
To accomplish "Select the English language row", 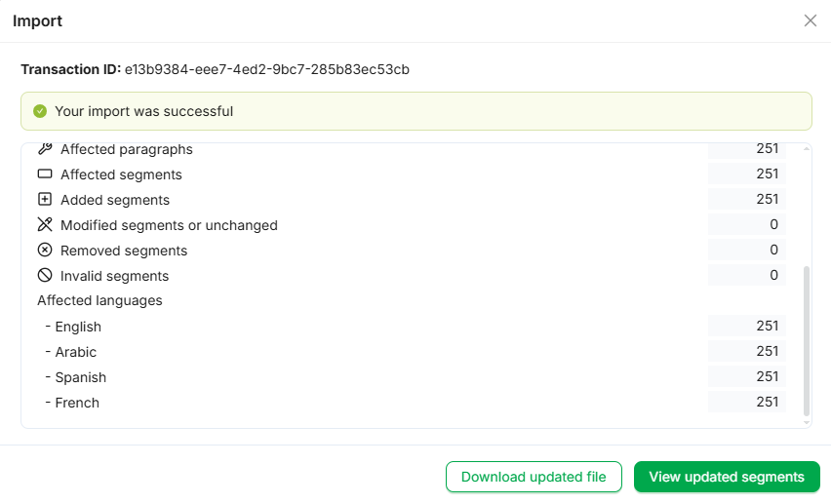I will [78, 327].
